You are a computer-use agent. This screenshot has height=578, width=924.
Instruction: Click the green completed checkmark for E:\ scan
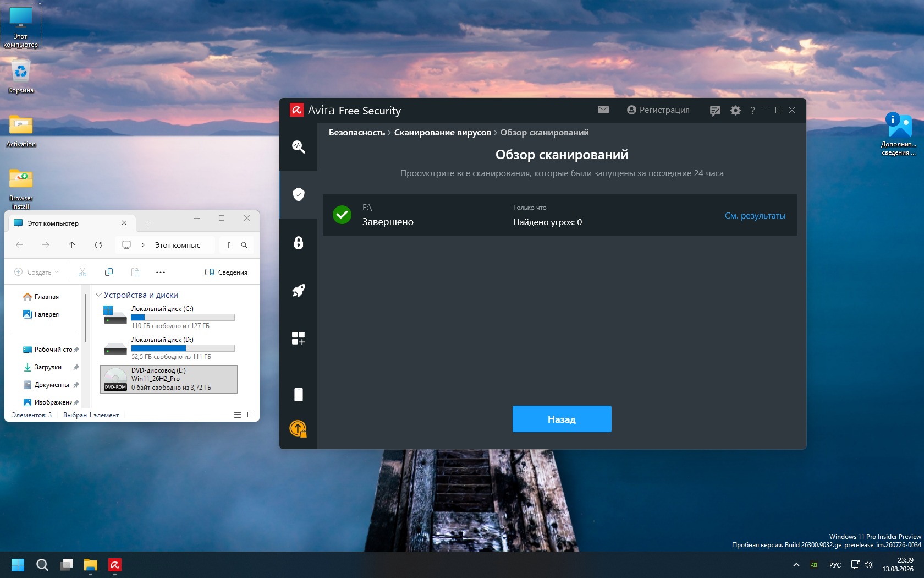point(342,215)
